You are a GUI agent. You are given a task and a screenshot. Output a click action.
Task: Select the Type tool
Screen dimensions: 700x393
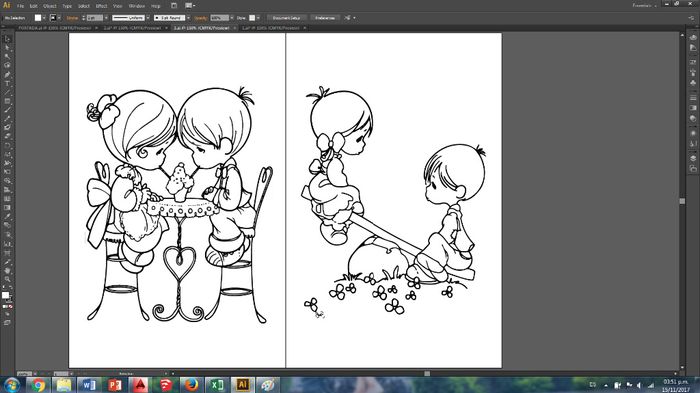coord(7,84)
